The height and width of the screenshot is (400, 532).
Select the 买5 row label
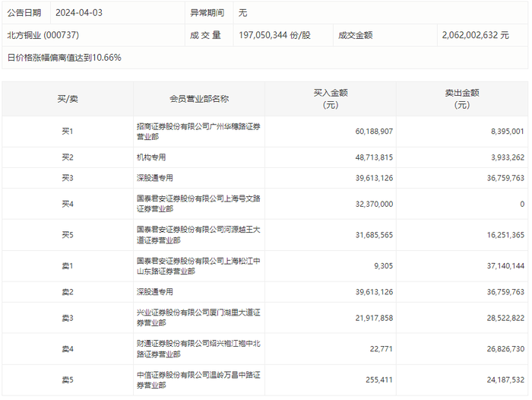[x=68, y=235]
